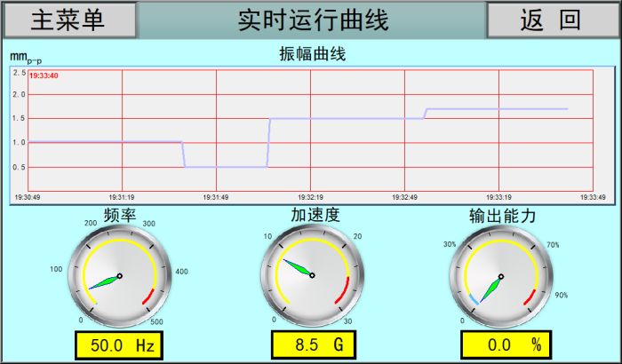Select the 0.0 % output value field

[x=506, y=344]
